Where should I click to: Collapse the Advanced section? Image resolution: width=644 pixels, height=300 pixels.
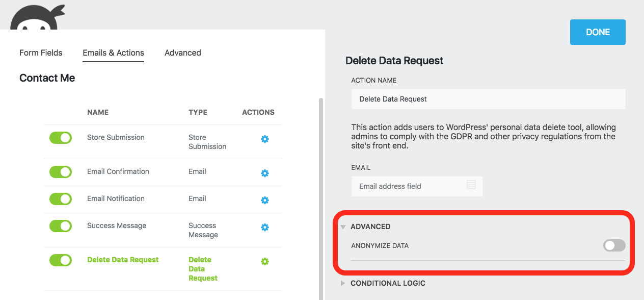[370, 227]
